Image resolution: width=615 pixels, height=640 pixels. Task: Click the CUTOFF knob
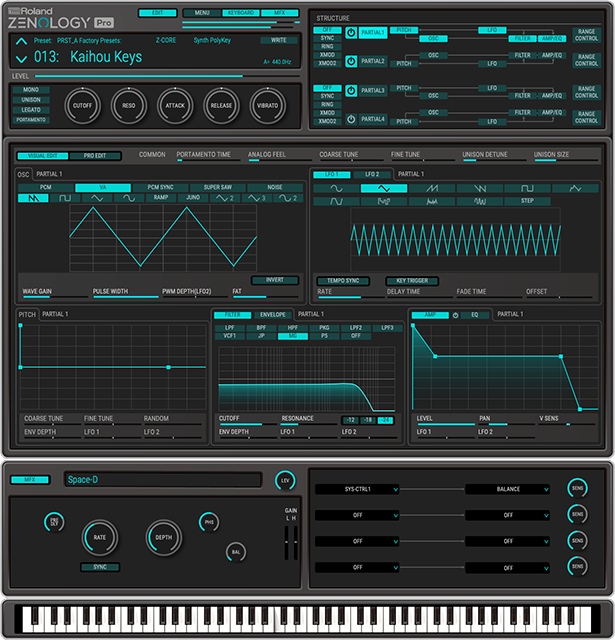click(x=85, y=105)
